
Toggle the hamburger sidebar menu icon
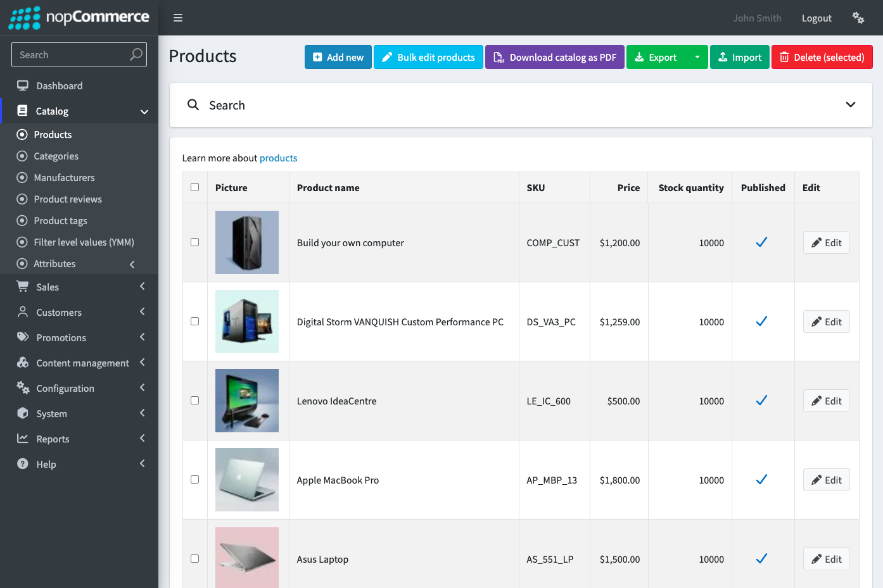[x=178, y=18]
